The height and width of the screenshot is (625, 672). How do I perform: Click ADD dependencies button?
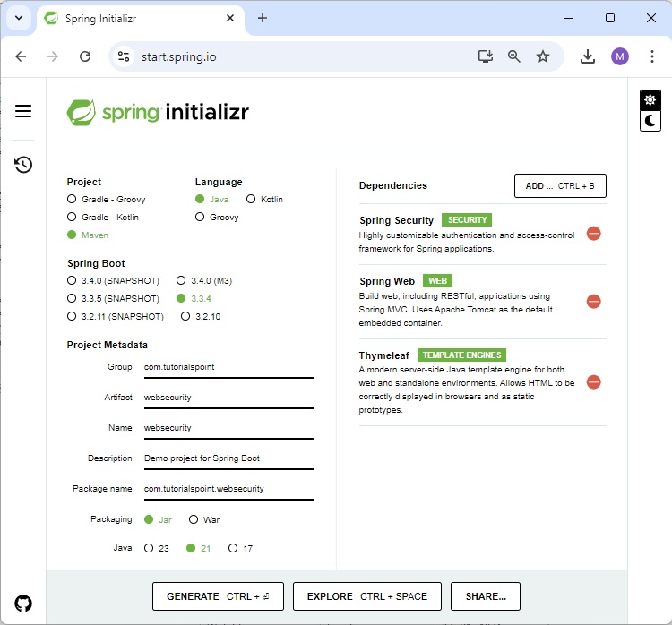coord(560,186)
